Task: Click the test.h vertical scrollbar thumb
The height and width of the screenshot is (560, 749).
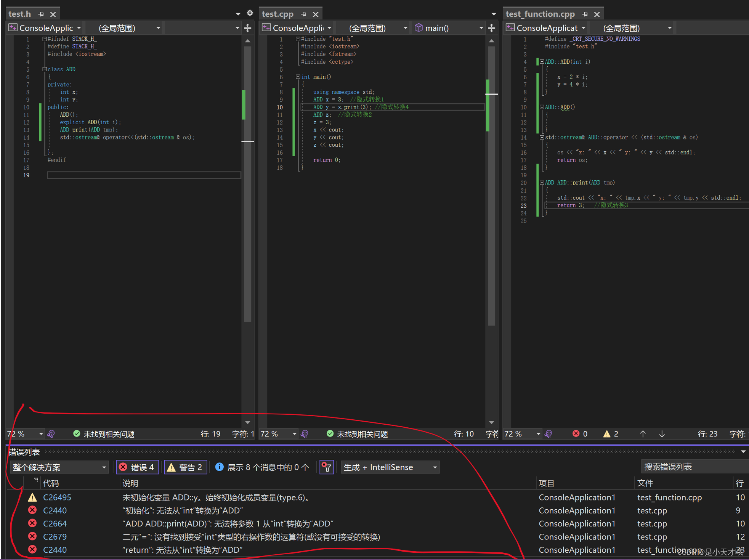Action: click(248, 183)
